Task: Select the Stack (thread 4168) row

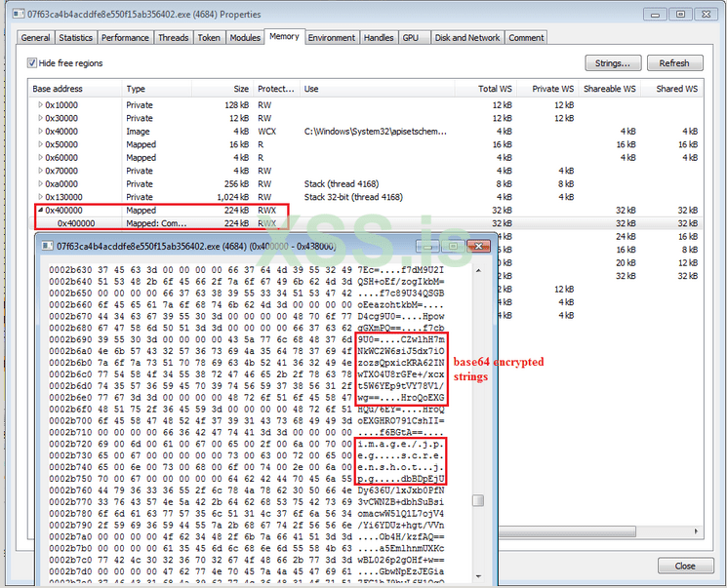Action: 366,184
